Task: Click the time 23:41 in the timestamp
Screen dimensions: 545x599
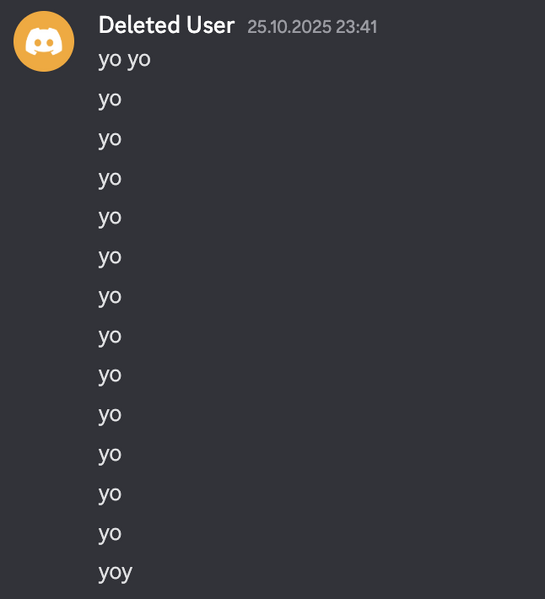Action: point(356,27)
